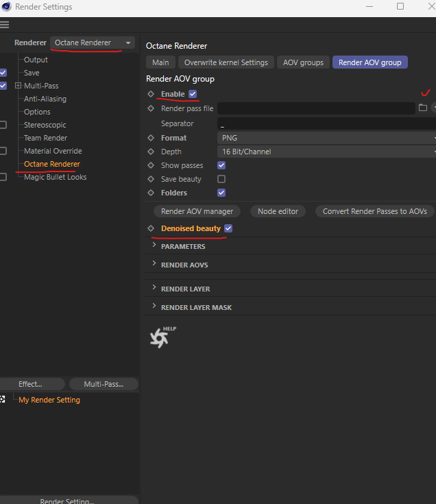Click the active render setting icon beside My Render Setting

pyautogui.click(x=2, y=400)
